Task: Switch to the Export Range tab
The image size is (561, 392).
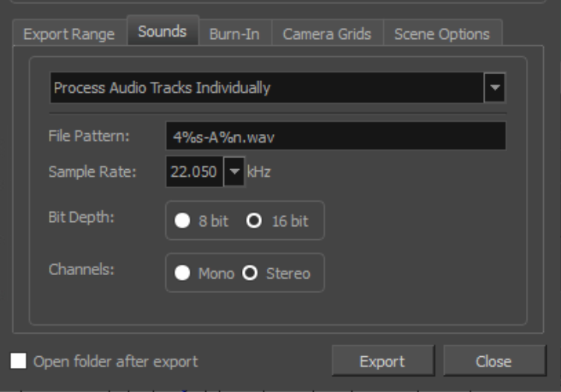Action: (x=69, y=34)
